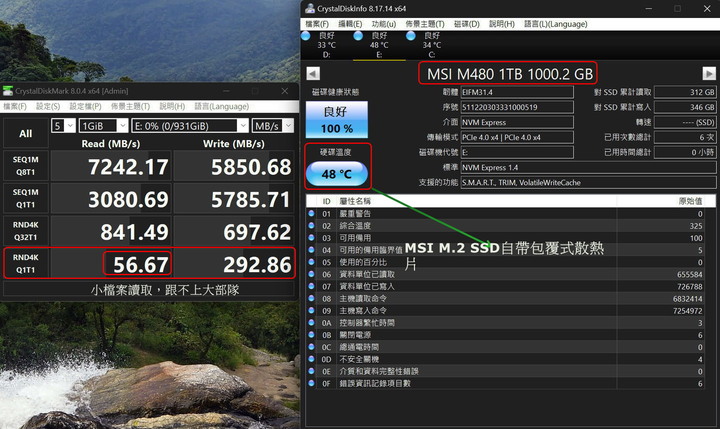Screen dimensions: 720x429
Task: Open 磁碟(D) menu in CrystalDiskInfo
Action: 467,24
